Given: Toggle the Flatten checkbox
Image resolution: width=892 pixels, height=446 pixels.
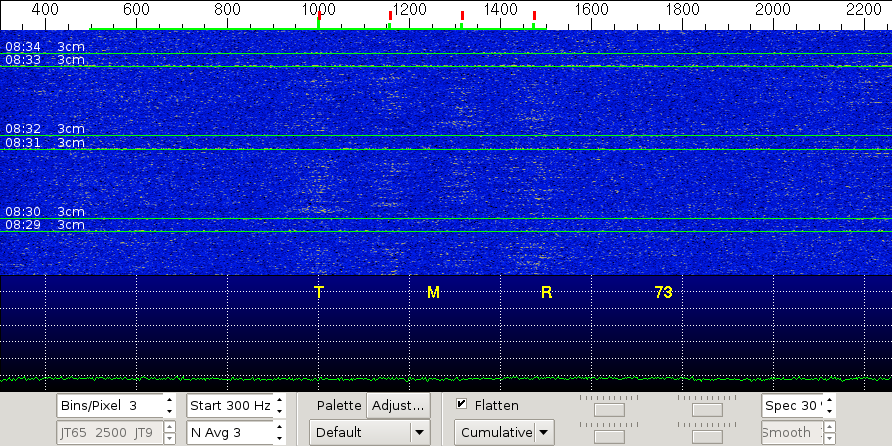Looking at the screenshot, I should 462,405.
